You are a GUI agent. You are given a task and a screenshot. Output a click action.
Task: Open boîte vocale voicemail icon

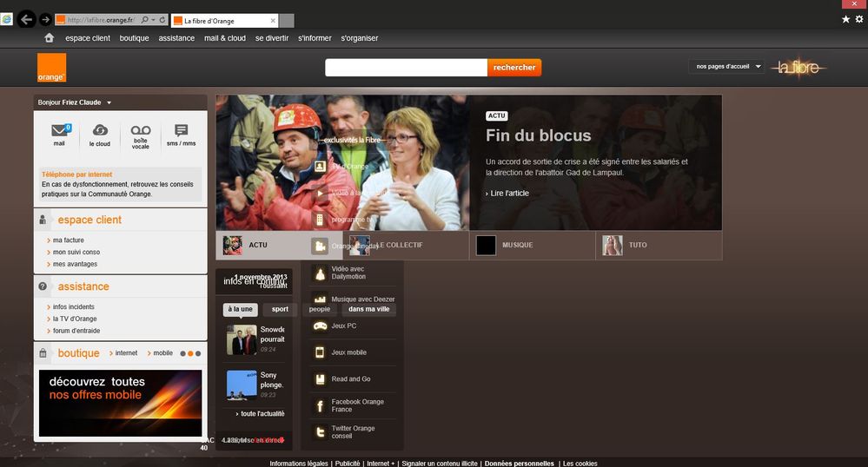pos(141,130)
